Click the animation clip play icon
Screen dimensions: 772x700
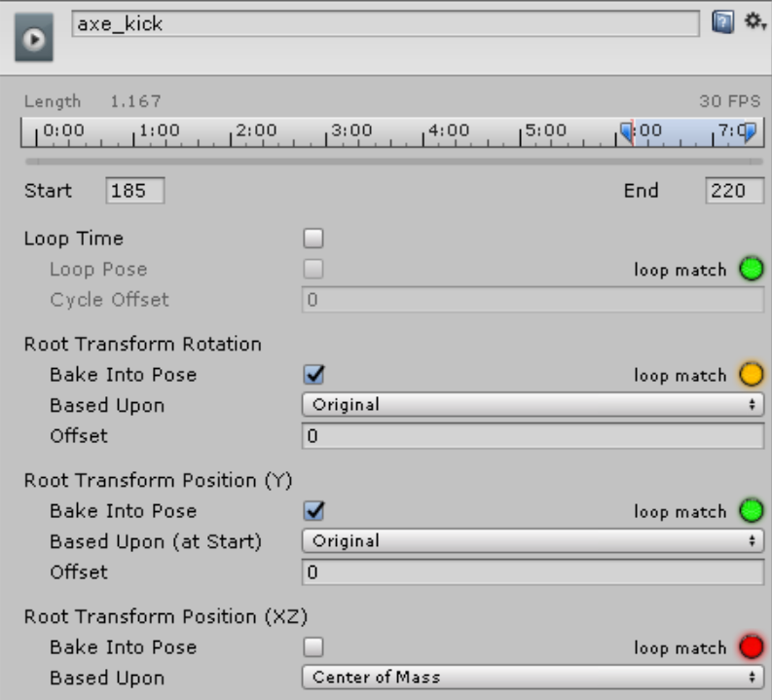(x=32, y=44)
